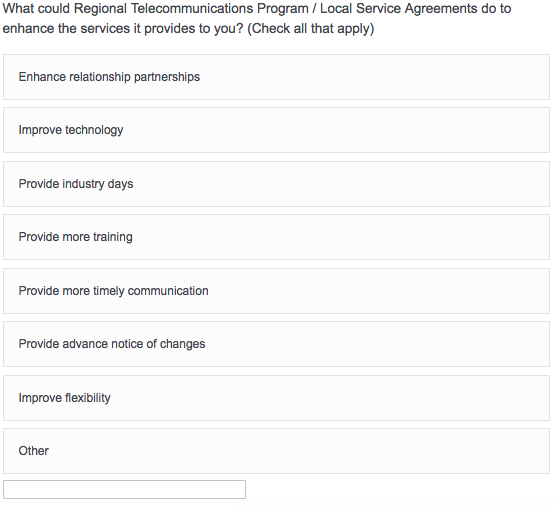Click the 'Provide more training' label text
The height and width of the screenshot is (505, 556).
point(76,237)
